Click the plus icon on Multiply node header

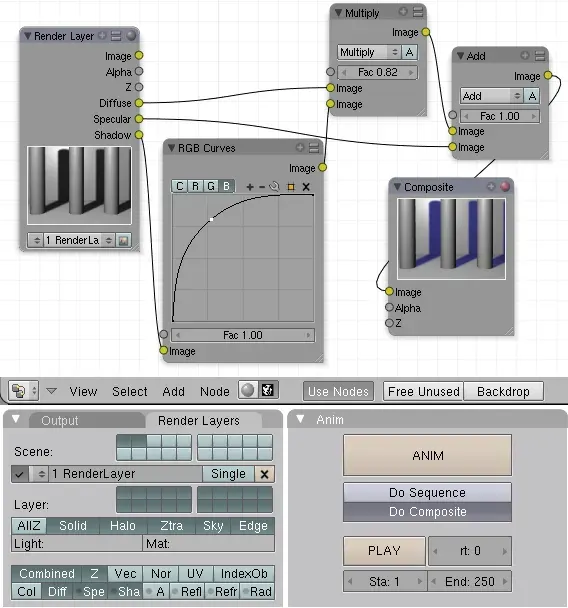point(403,12)
